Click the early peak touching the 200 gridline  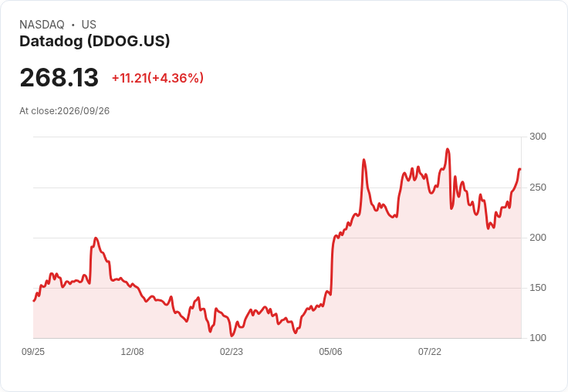coord(96,238)
